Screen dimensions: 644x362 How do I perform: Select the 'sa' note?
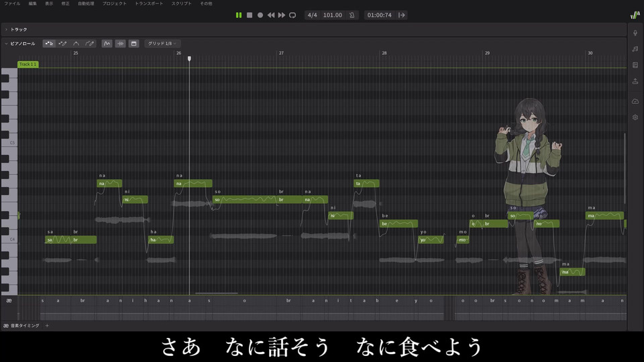pos(58,240)
